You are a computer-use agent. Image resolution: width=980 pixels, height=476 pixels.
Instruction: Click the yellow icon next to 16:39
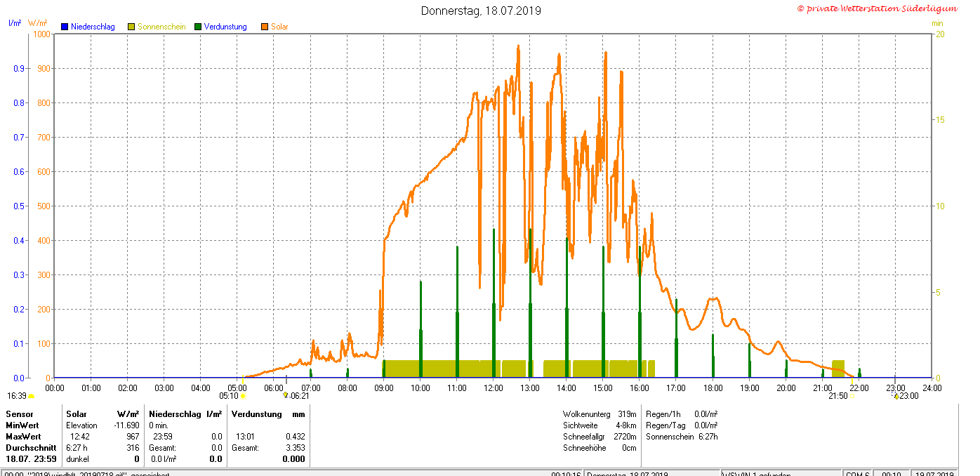click(x=31, y=396)
